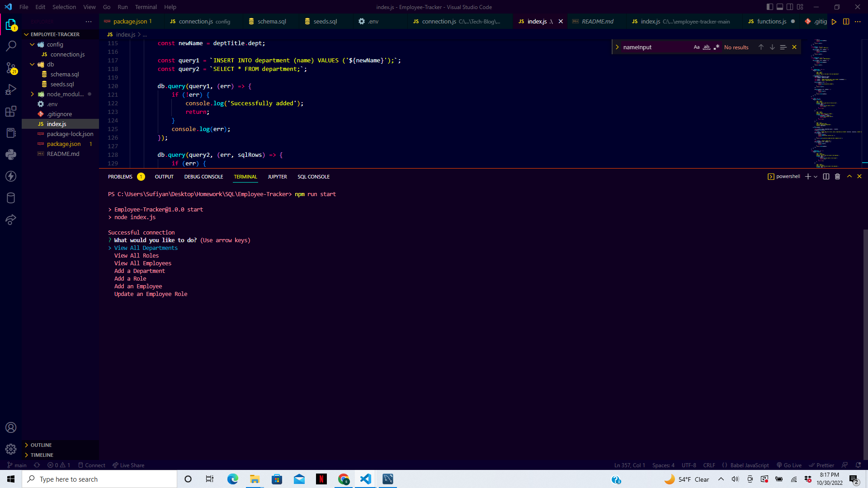
Task: Toggle Match Case in find widget
Action: click(x=696, y=47)
